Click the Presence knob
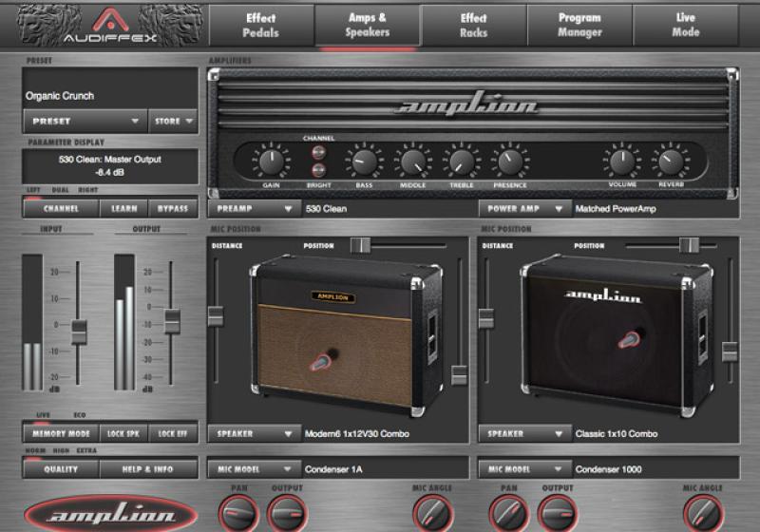Image resolution: width=760 pixels, height=532 pixels. tap(510, 162)
